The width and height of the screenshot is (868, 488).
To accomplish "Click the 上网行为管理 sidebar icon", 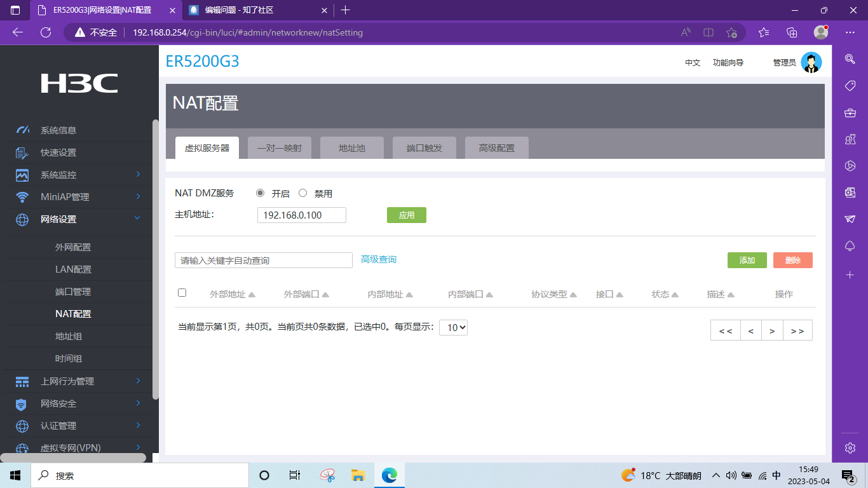I will tap(22, 381).
